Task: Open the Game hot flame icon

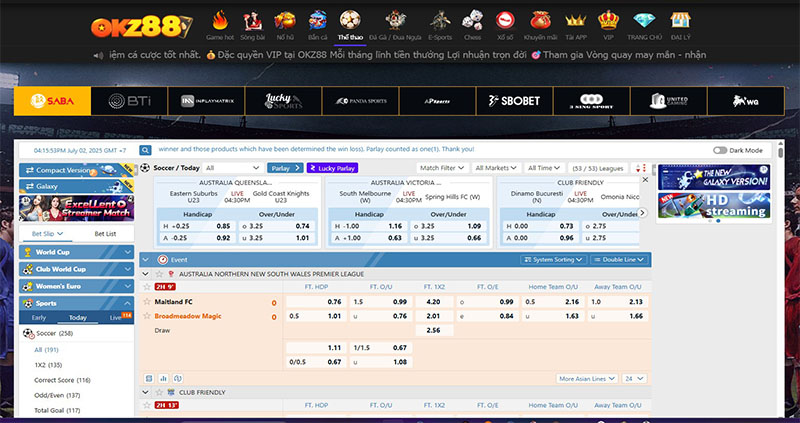Action: [219, 20]
